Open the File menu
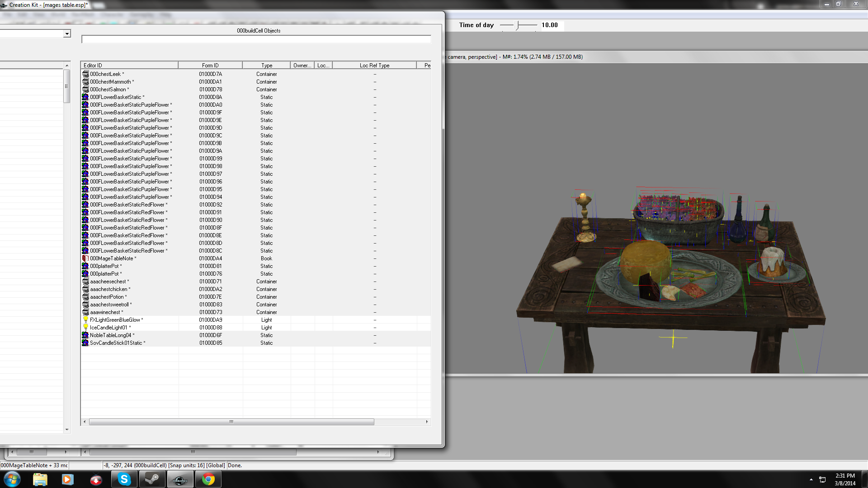 (x=7, y=14)
